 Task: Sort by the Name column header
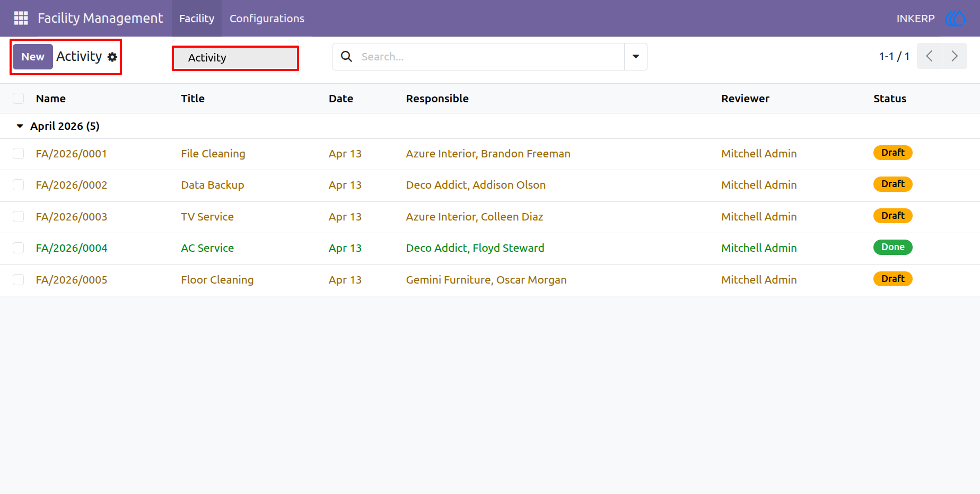coord(51,99)
